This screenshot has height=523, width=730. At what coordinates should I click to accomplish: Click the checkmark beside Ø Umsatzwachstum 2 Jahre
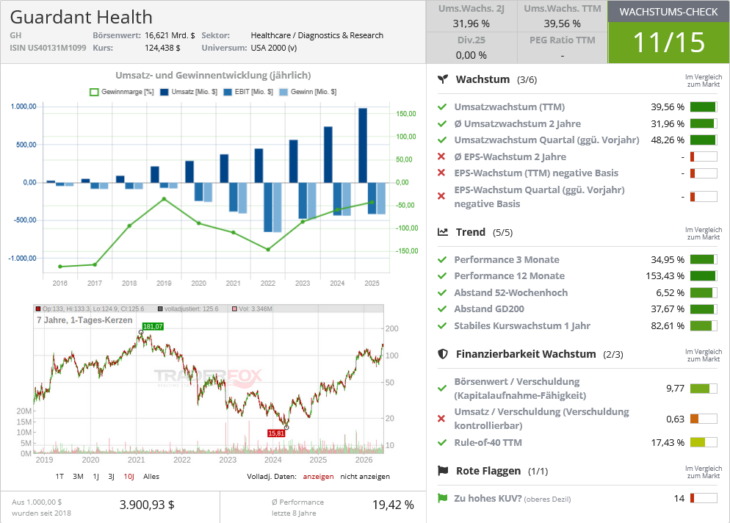(x=442, y=124)
